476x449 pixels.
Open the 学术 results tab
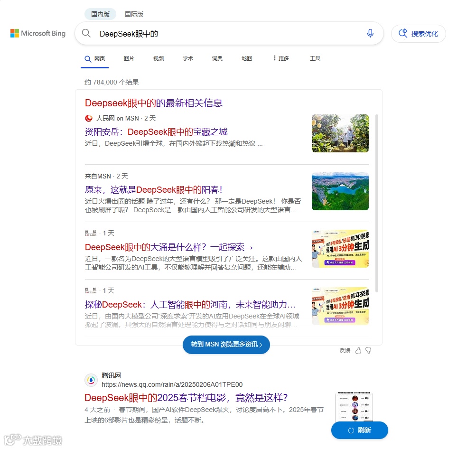click(188, 58)
